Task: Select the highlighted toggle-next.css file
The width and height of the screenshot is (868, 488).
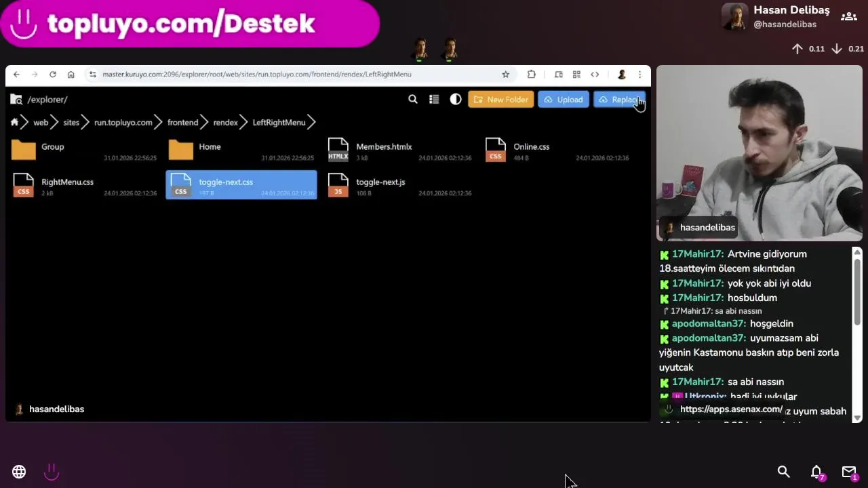Action: click(241, 186)
